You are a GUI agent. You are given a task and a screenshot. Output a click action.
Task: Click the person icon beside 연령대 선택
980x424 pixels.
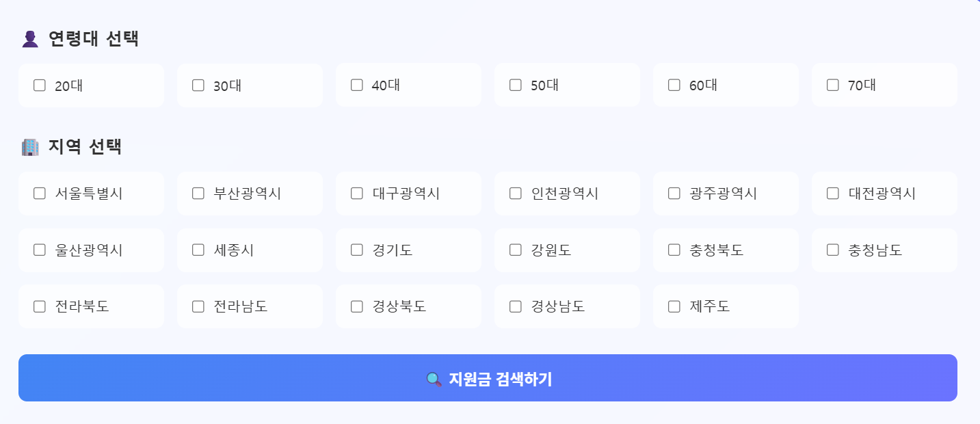(30, 39)
